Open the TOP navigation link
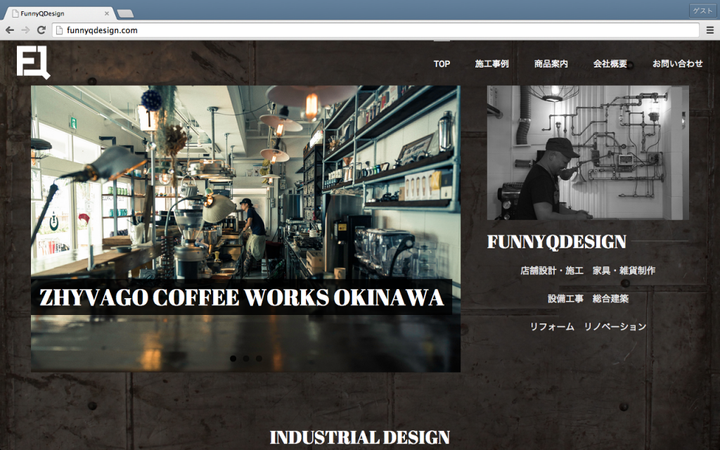The image size is (720, 450). click(442, 64)
